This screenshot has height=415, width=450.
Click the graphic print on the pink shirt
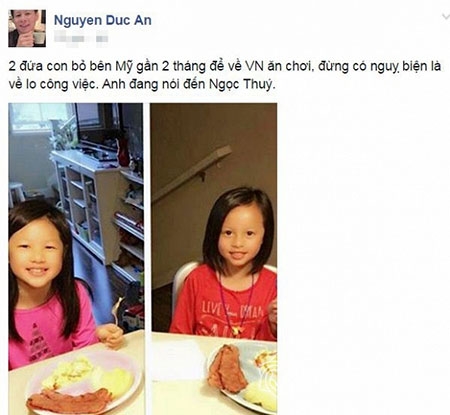(38, 343)
